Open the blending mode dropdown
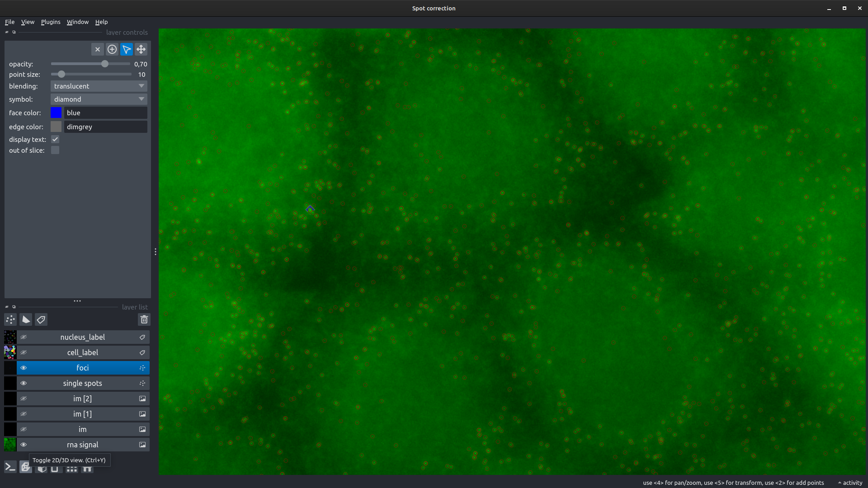The image size is (868, 488). (x=99, y=86)
